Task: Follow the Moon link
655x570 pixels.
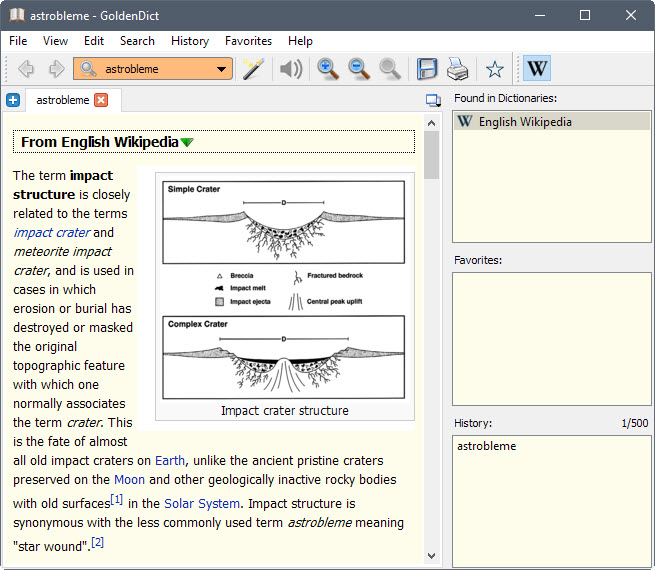Action: click(129, 480)
